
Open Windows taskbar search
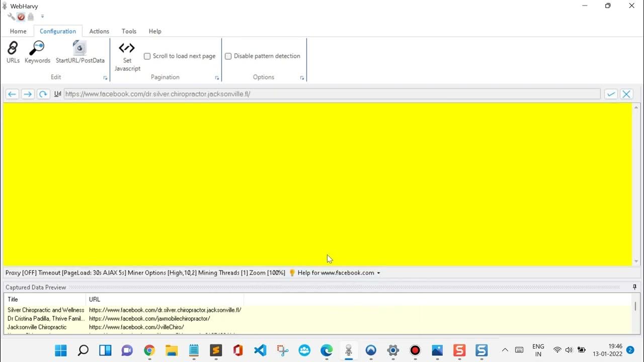click(x=83, y=350)
